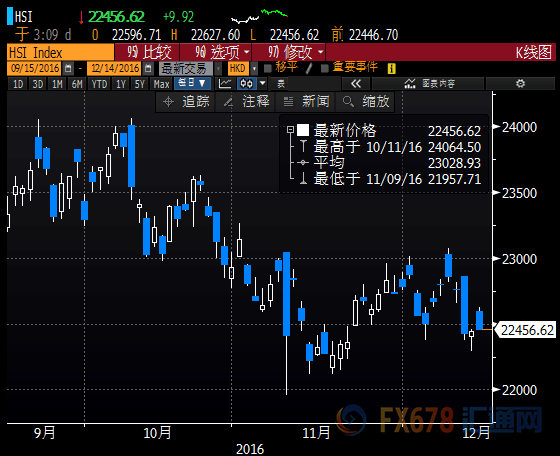560x456 pixels.
Task: Select the 6M range tab
Action: coord(77,84)
